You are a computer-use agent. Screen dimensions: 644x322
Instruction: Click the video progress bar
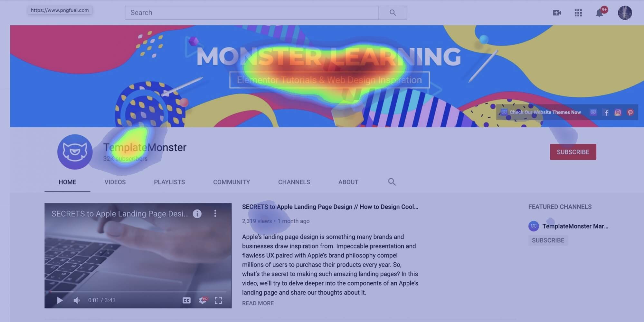pos(138,291)
